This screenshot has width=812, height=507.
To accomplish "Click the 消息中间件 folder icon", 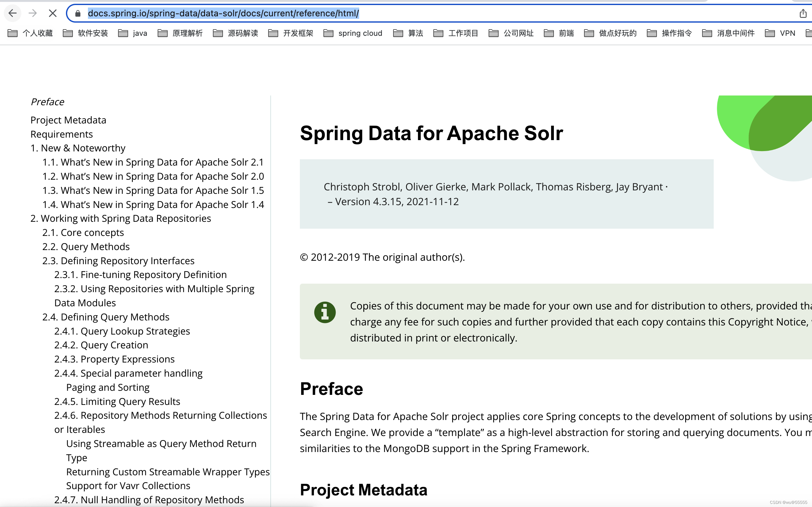I will [706, 33].
